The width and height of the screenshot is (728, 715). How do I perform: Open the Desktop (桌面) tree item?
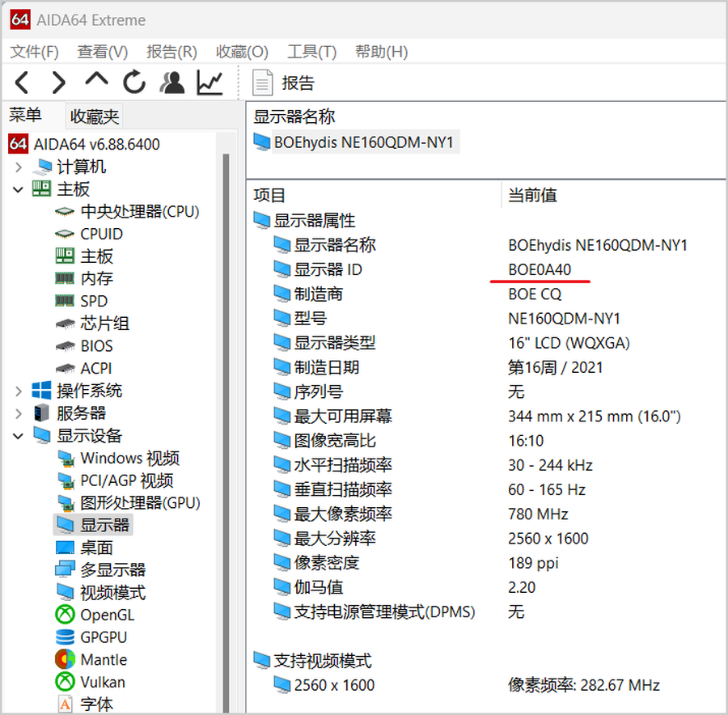click(x=84, y=548)
